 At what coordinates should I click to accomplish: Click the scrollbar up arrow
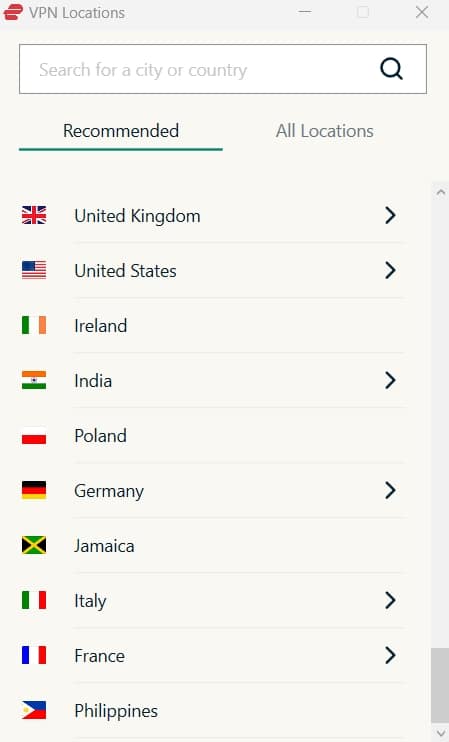click(440, 192)
